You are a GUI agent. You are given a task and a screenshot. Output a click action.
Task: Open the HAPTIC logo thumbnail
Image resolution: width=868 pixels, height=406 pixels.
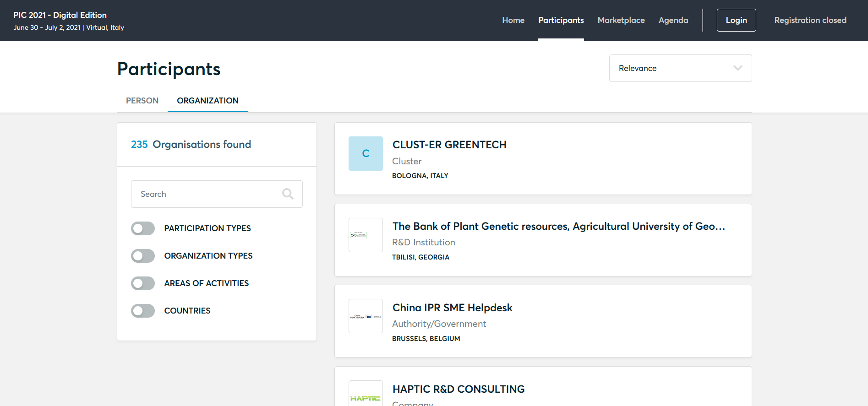[366, 394]
